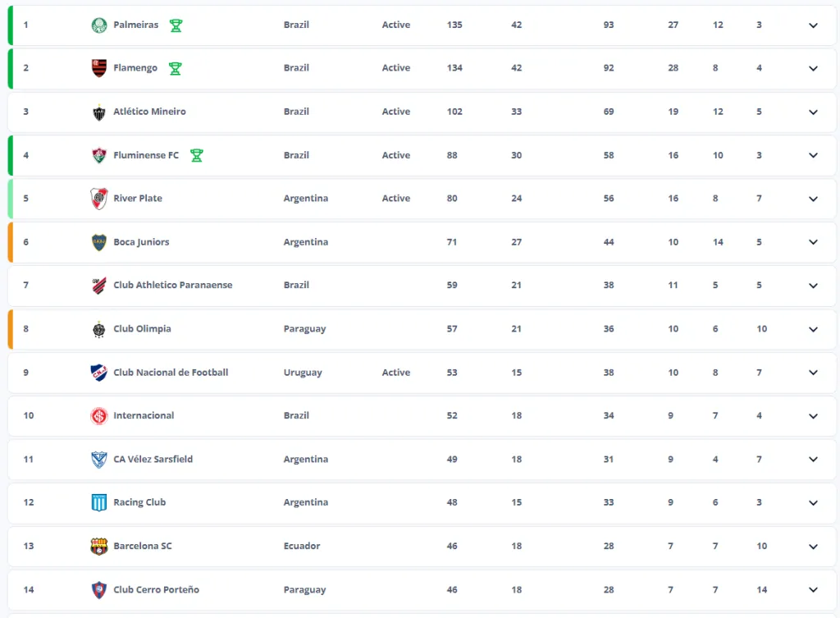
Task: Open the Club Cerro Porteño row expander
Action: pos(813,589)
